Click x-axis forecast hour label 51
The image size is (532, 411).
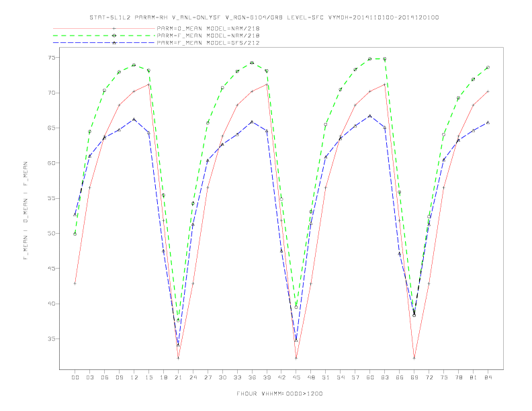tap(326, 377)
